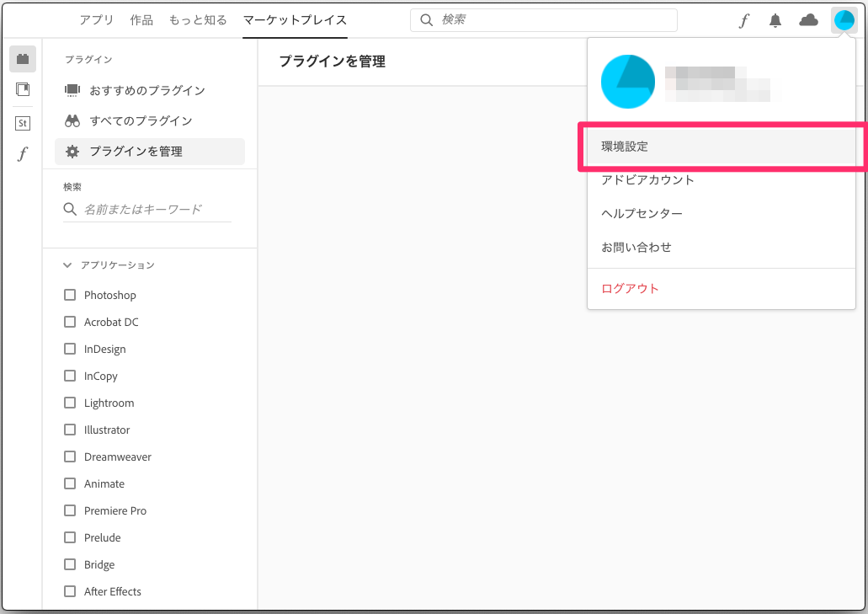868x614 pixels.
Task: Switch to the アプリ tab
Action: click(x=95, y=19)
